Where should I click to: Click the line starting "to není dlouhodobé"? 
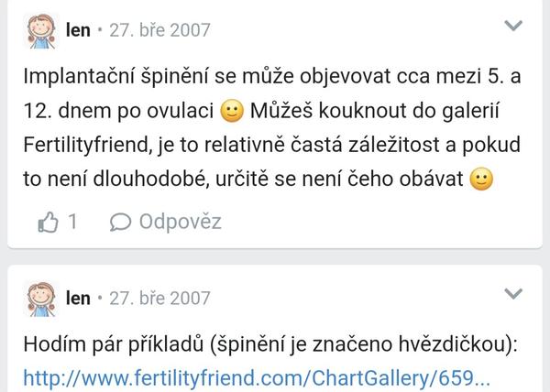[243, 180]
